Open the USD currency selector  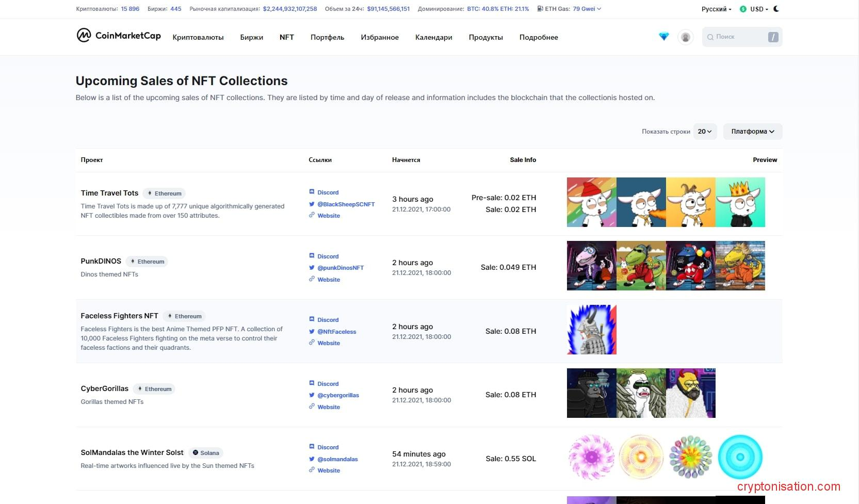[x=754, y=9]
